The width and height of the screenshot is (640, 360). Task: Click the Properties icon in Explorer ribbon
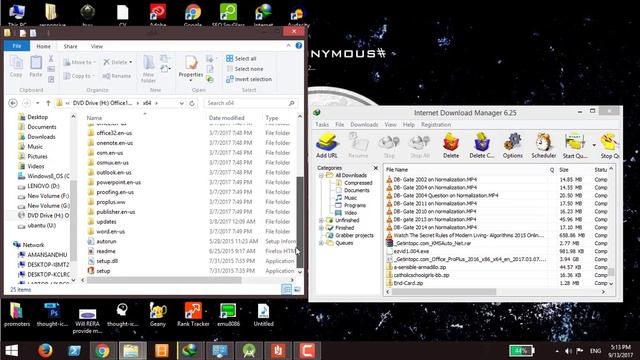click(x=191, y=67)
